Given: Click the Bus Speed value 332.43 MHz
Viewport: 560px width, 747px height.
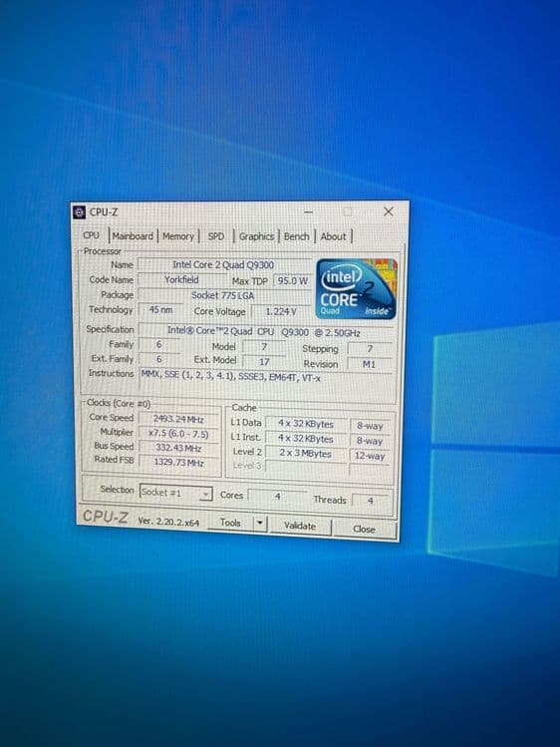Looking at the screenshot, I should pyautogui.click(x=179, y=448).
